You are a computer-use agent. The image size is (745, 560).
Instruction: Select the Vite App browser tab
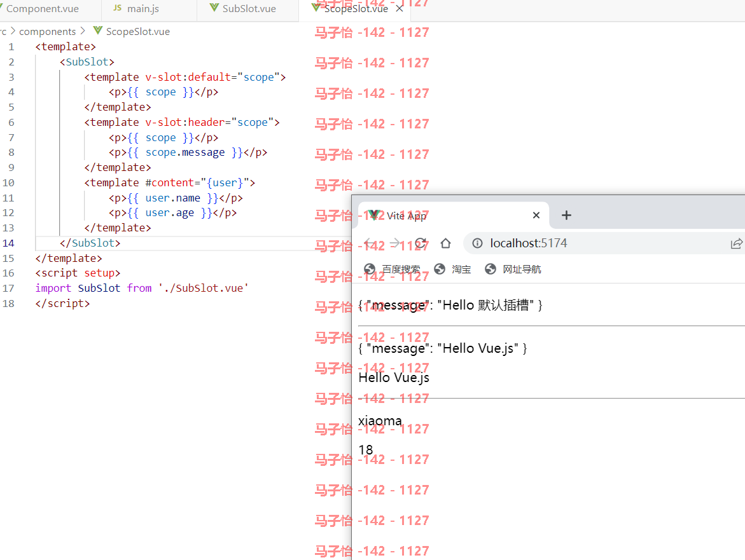click(453, 215)
